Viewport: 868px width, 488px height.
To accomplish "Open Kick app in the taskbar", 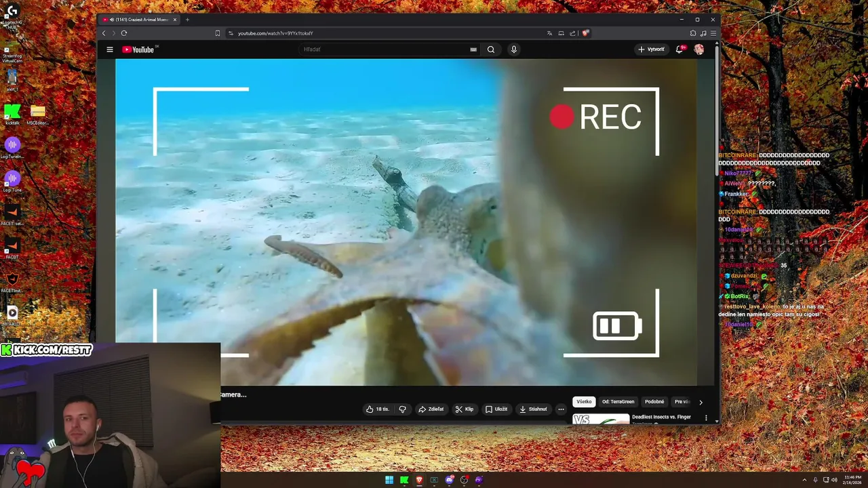I will [404, 480].
